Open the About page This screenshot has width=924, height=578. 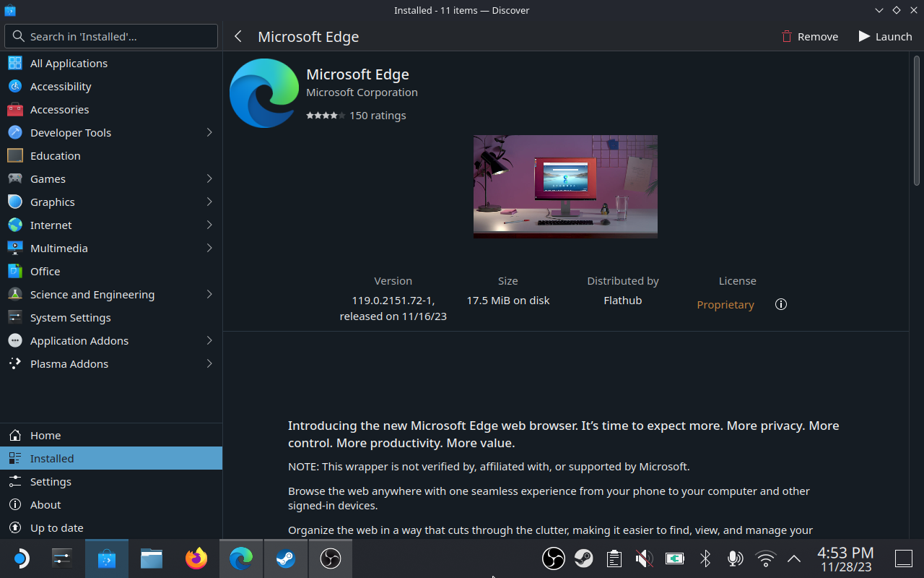point(111,504)
